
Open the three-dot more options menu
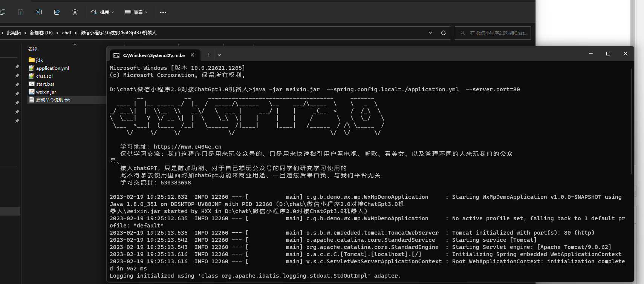click(163, 12)
